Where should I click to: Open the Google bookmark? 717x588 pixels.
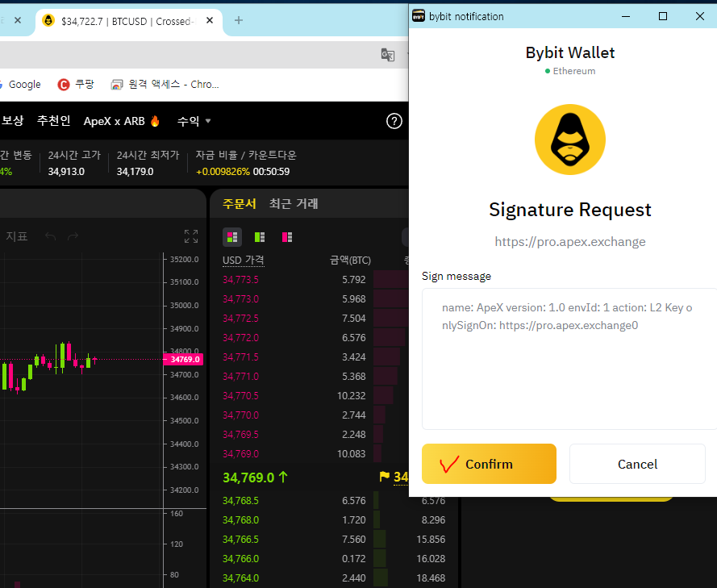[20, 85]
